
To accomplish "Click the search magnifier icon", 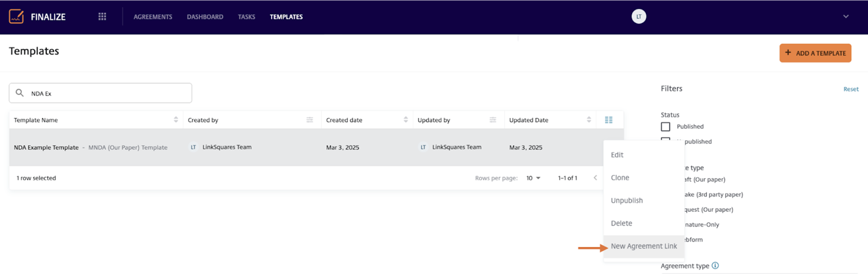I will coord(20,93).
